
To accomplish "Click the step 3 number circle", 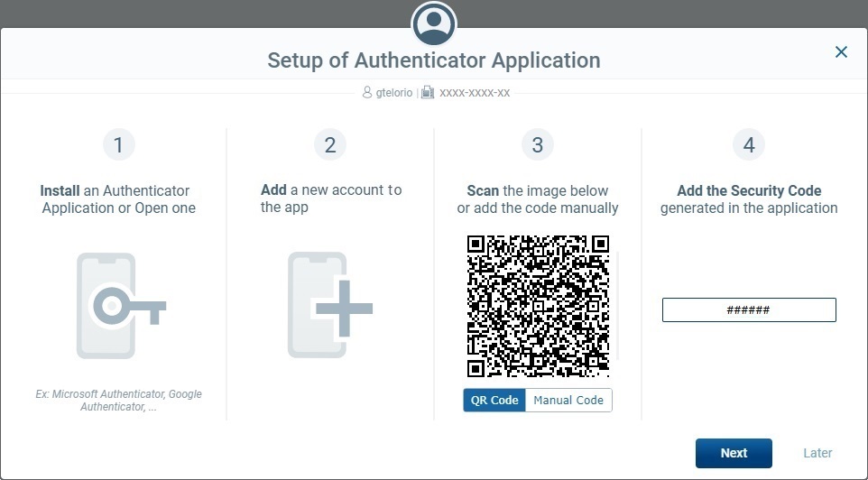I will (537, 144).
